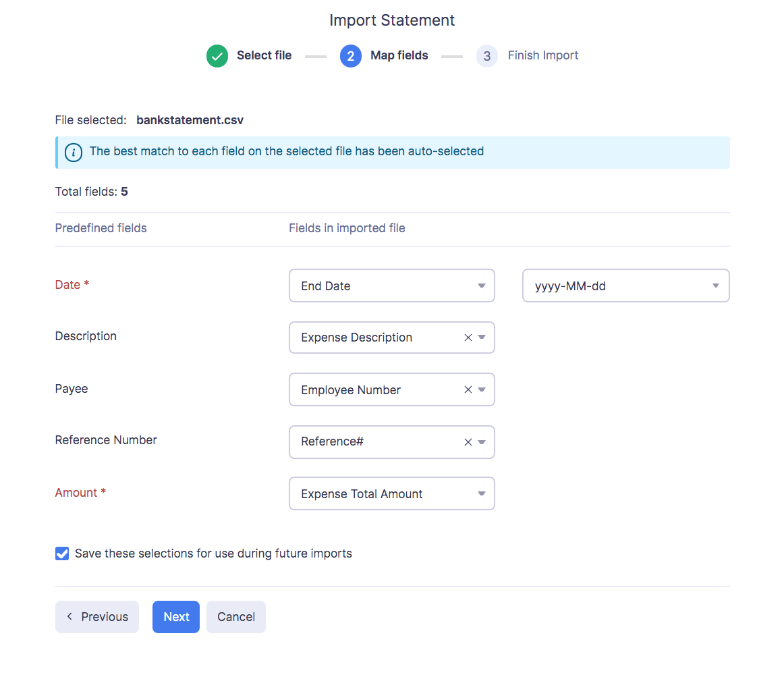Go to the Select file step label
This screenshot has height=675, width=784.
(x=264, y=56)
